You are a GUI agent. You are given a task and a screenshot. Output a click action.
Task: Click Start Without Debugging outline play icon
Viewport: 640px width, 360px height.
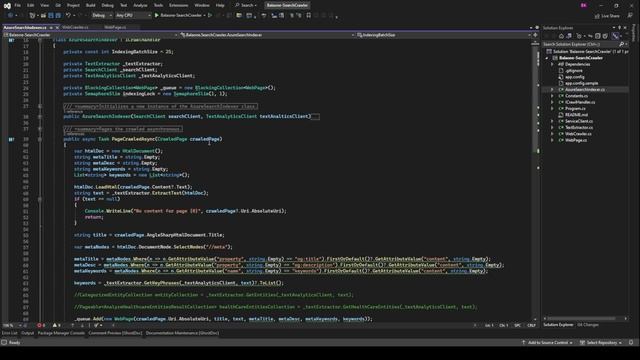click(x=210, y=16)
